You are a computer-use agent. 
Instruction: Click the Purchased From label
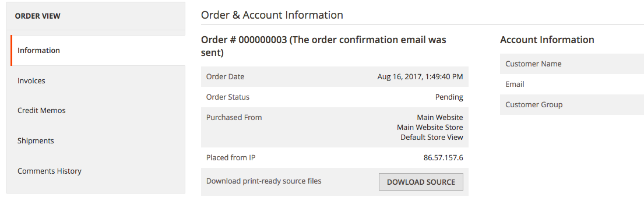(234, 117)
